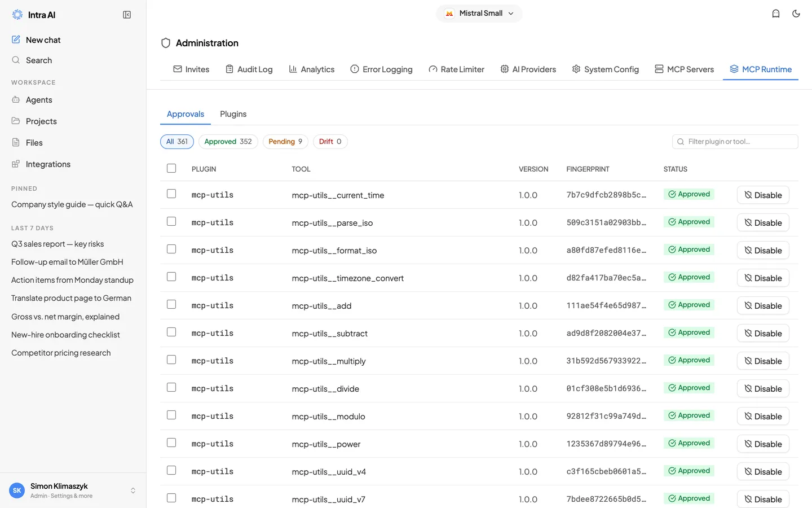Click the gear icon of System Config
The width and height of the screenshot is (812, 508).
pyautogui.click(x=576, y=69)
